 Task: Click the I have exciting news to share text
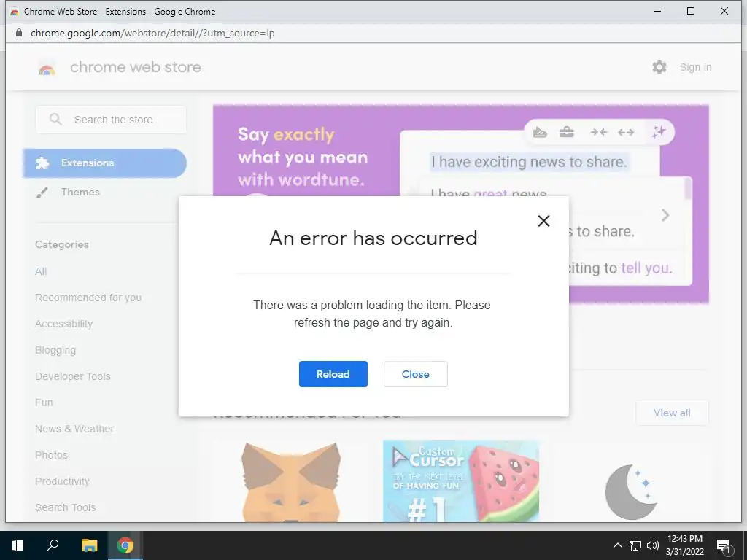529,162
